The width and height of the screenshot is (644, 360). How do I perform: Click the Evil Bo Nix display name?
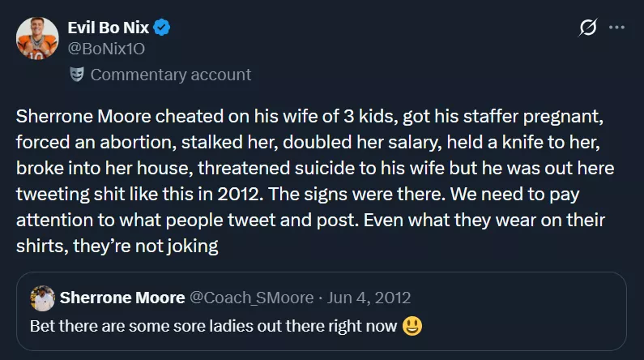tap(109, 28)
